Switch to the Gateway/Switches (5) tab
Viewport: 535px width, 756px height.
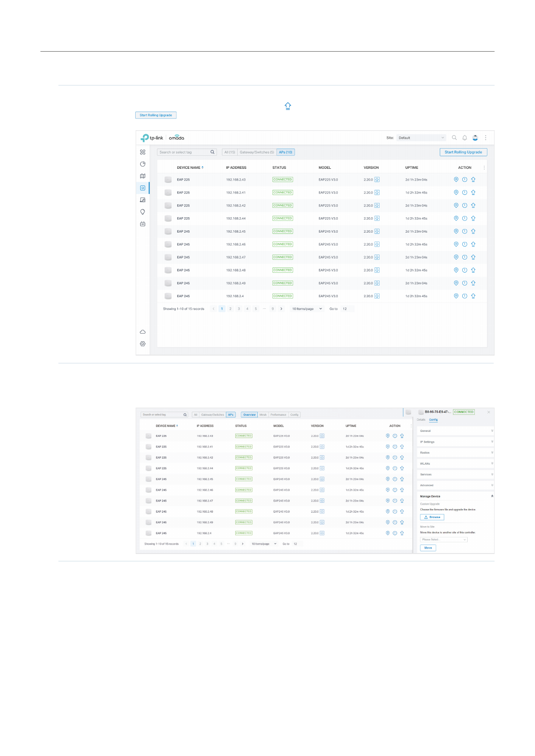256,152
